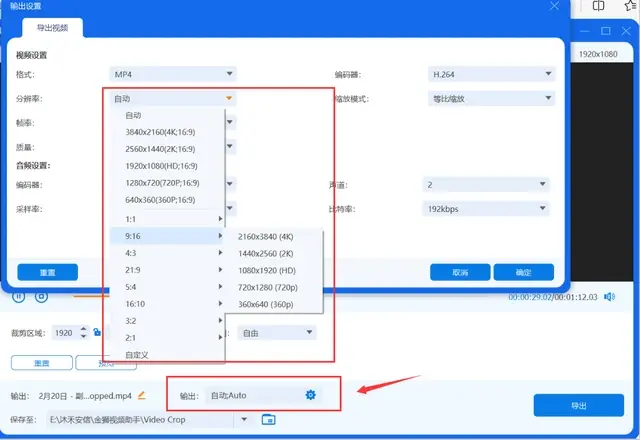Open the H.264 encoder dropdown
The image size is (640, 440).
tap(491, 74)
